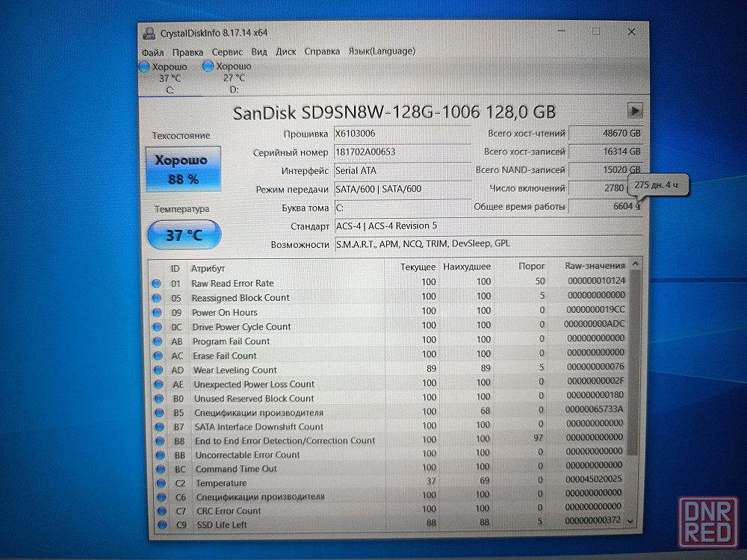Switch to the D: drive tab at 27 °C
The width and height of the screenshot is (747, 560).
click(x=233, y=78)
